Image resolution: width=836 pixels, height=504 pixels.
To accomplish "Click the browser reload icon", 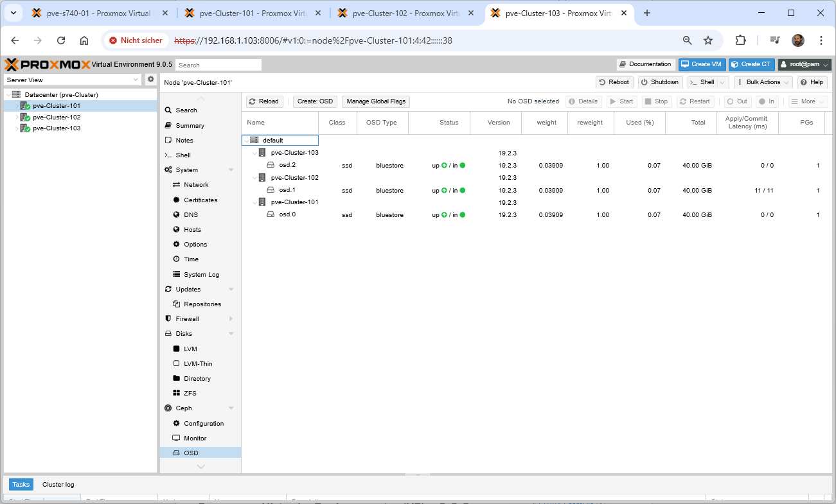I will (x=61, y=40).
